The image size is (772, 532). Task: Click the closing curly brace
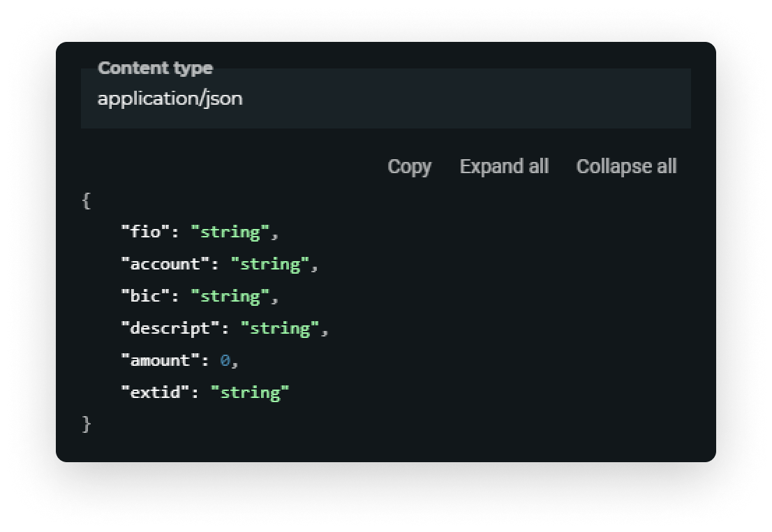86,424
